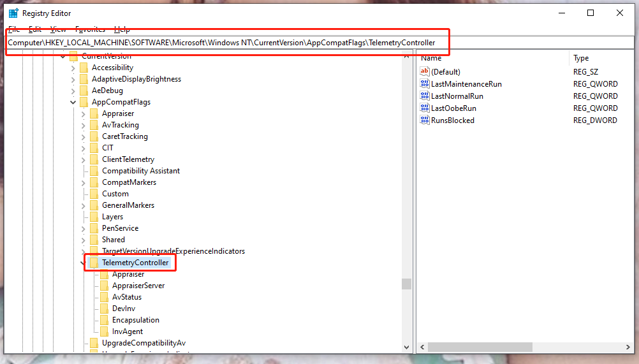
Task: Select the TargetVersionUpgradeExperienceIndicators key
Action: (x=173, y=251)
